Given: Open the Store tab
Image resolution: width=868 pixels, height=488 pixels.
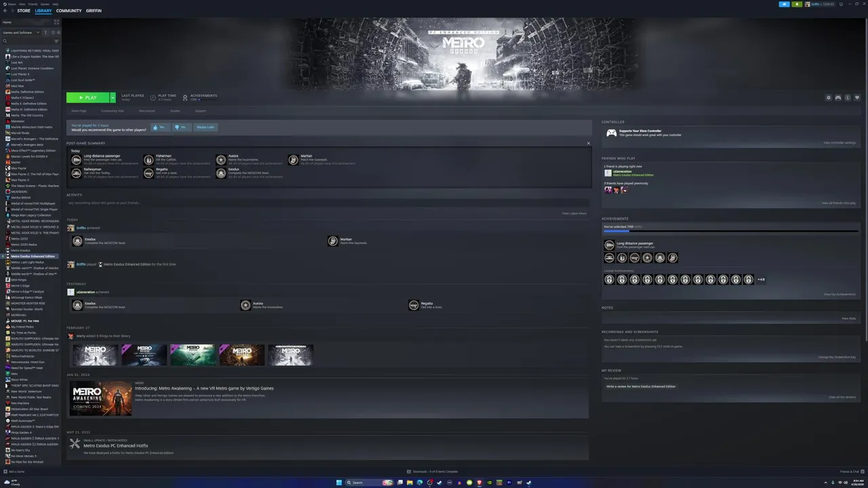Looking at the screenshot, I should click(24, 11).
